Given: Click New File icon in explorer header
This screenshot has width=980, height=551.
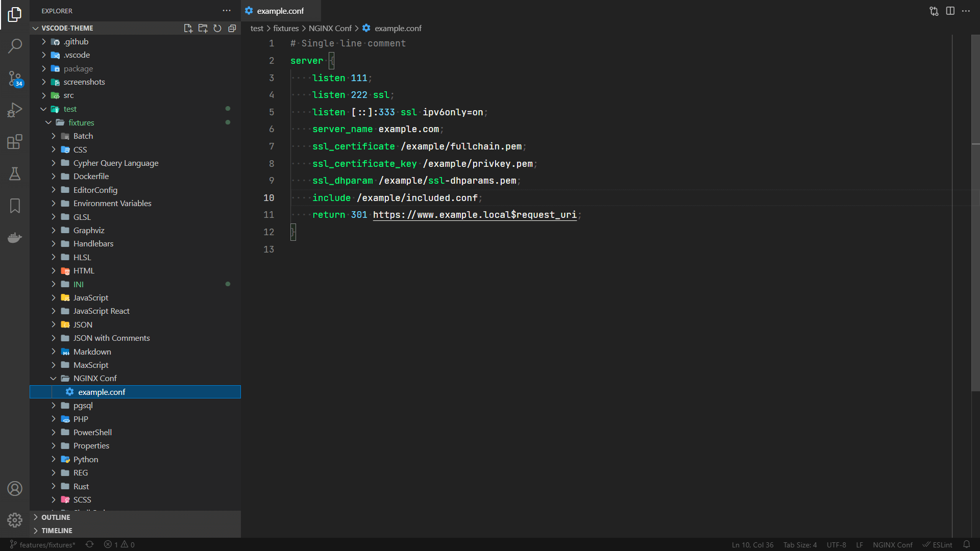Looking at the screenshot, I should click(x=188, y=28).
